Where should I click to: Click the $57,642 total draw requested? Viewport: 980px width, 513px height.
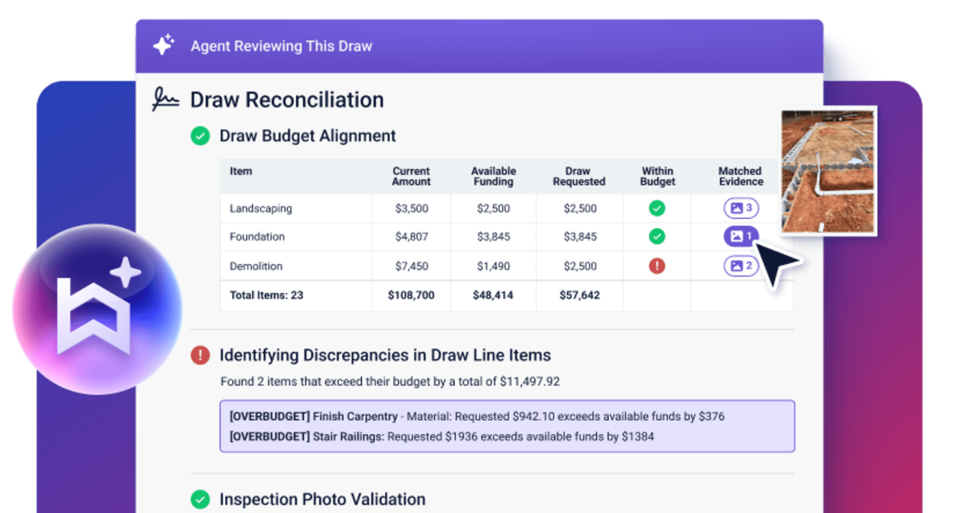(x=580, y=295)
